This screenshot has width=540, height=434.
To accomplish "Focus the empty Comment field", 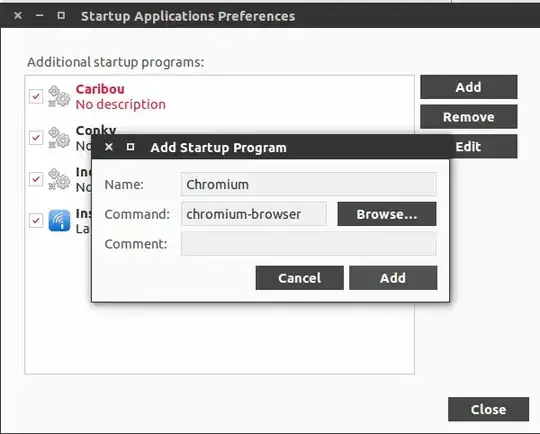I will coord(309,244).
